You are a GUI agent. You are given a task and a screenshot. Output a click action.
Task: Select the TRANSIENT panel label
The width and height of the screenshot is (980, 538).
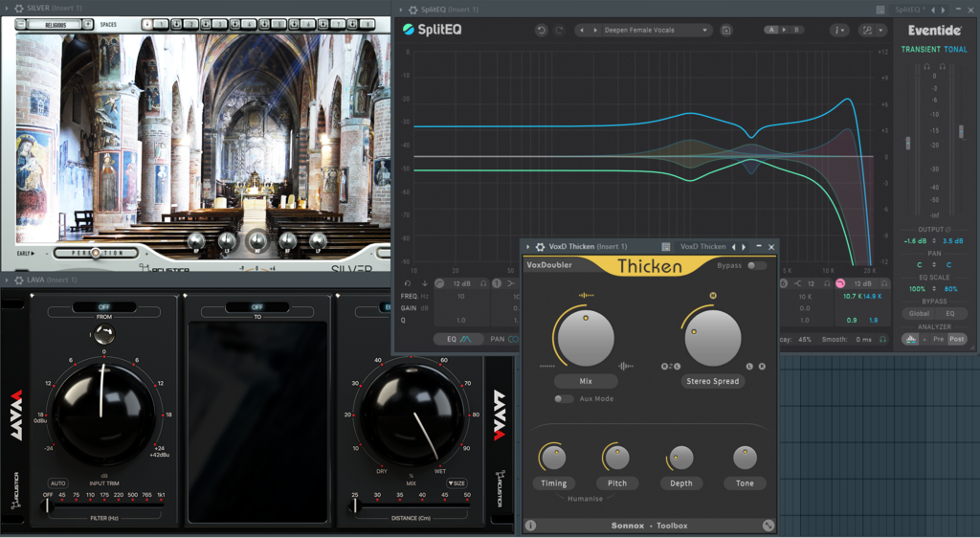click(921, 50)
